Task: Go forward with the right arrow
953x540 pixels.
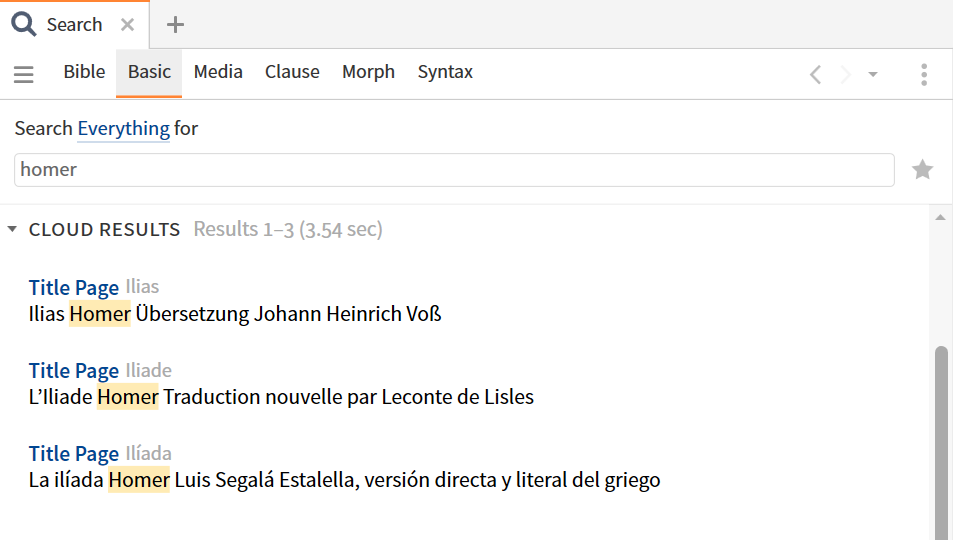Action: click(x=845, y=75)
